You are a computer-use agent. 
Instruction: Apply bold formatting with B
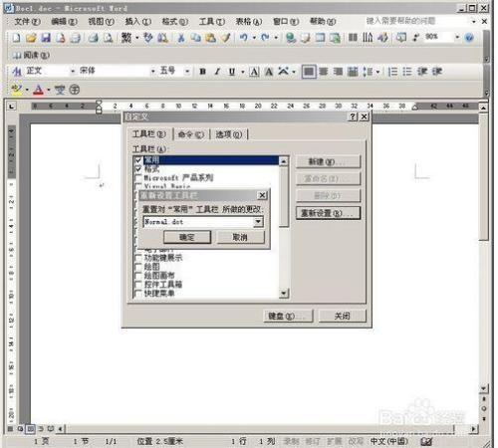(203, 72)
